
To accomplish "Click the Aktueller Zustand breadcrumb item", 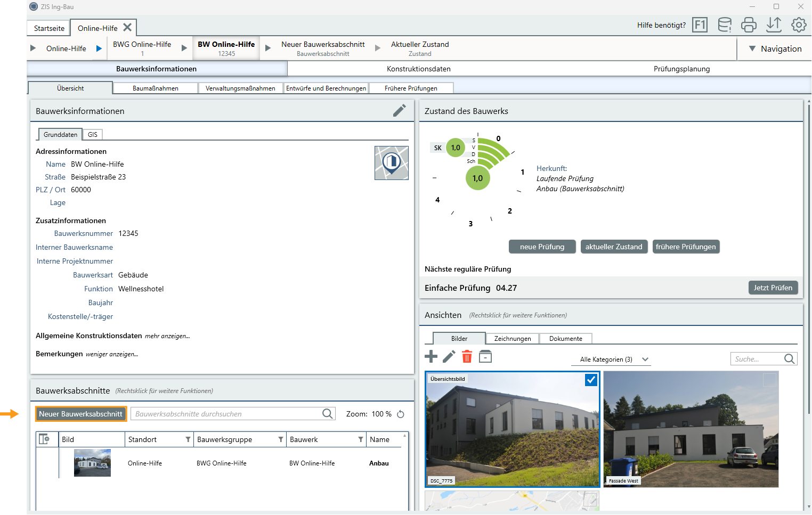I will tap(420, 48).
